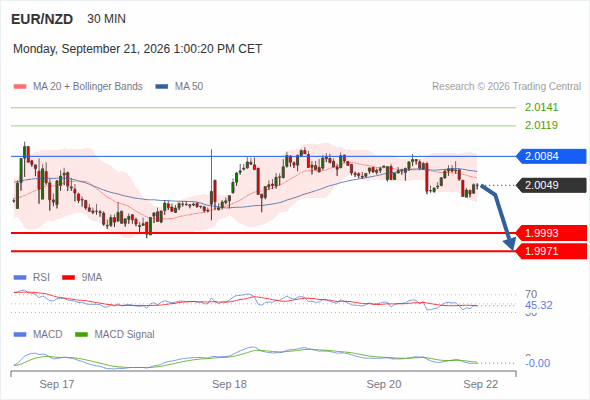590x400 pixels.
Task: Click the MA 20 + Bollinger Bands swatch
Action: point(20,87)
